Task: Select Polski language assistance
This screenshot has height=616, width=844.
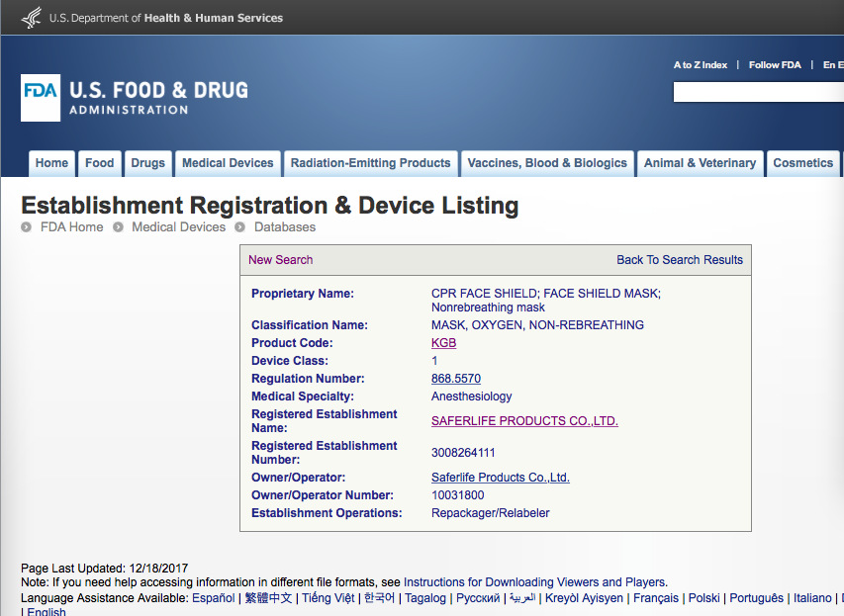Action: tap(704, 598)
